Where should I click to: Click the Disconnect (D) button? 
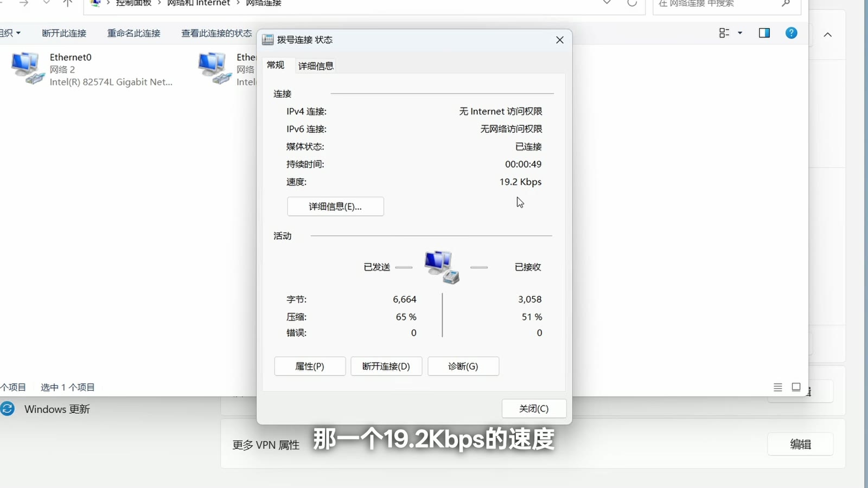[386, 367]
